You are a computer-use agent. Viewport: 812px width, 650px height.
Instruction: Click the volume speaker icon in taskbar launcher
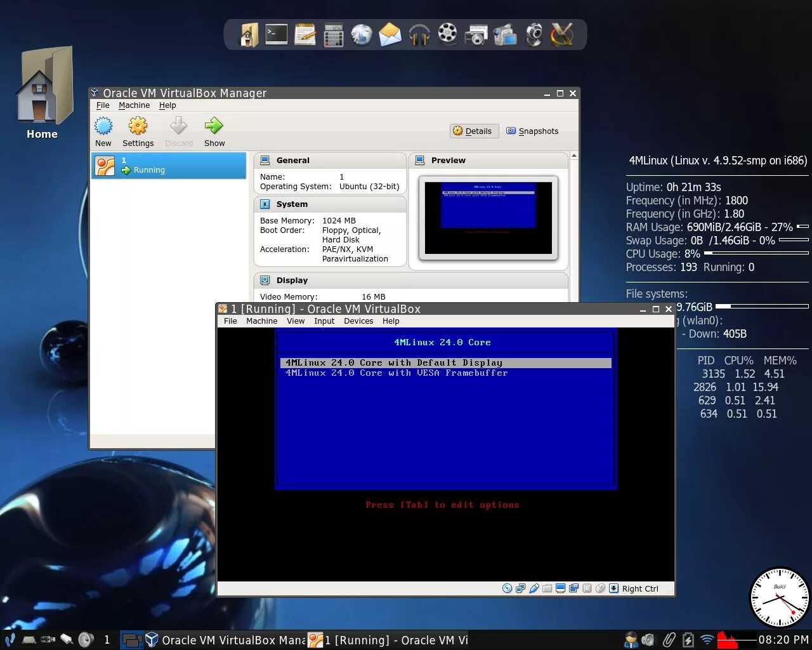pos(86,640)
